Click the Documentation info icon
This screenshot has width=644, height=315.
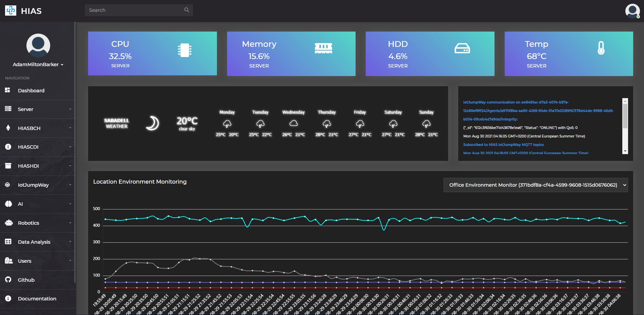(8, 298)
